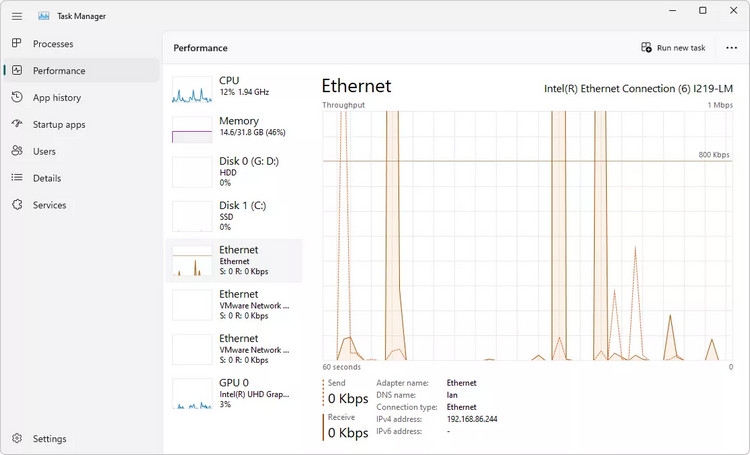Click the 'Disk 1 (C:)' label

[x=243, y=205]
